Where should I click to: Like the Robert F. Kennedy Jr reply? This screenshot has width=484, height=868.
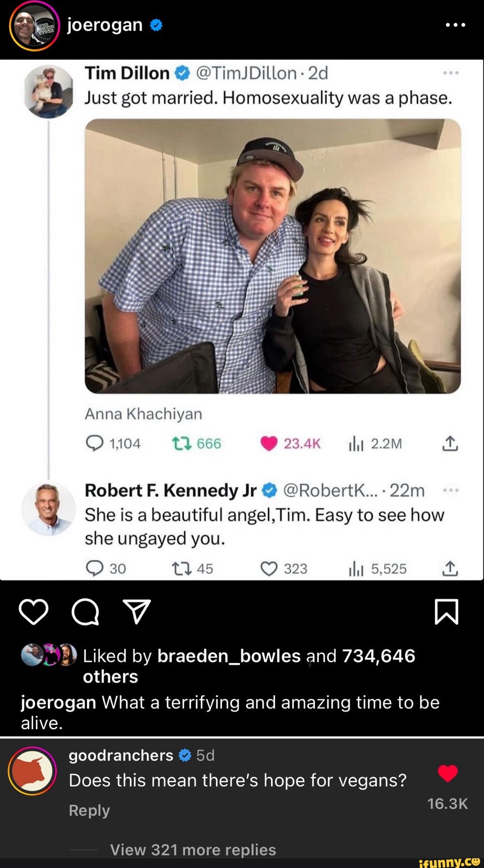click(269, 569)
